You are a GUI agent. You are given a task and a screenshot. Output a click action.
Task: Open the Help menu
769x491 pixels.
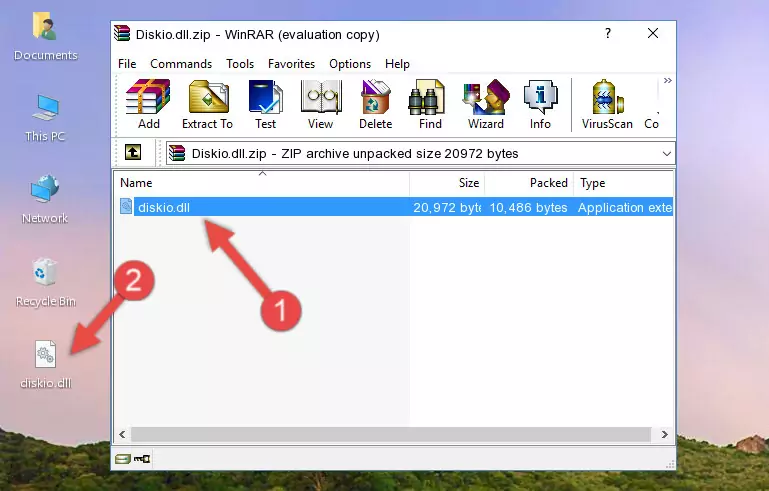397,64
